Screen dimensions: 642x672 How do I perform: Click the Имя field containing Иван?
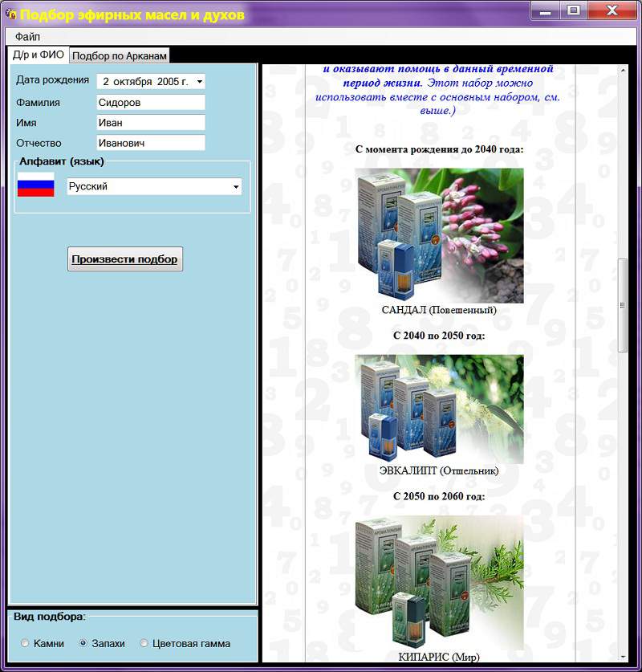(151, 123)
